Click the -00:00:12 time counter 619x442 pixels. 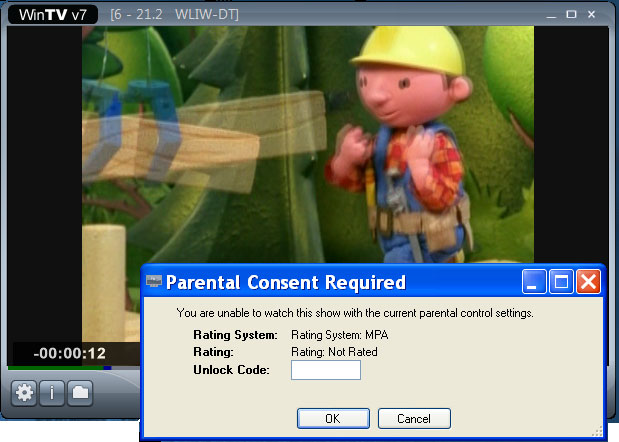69,353
